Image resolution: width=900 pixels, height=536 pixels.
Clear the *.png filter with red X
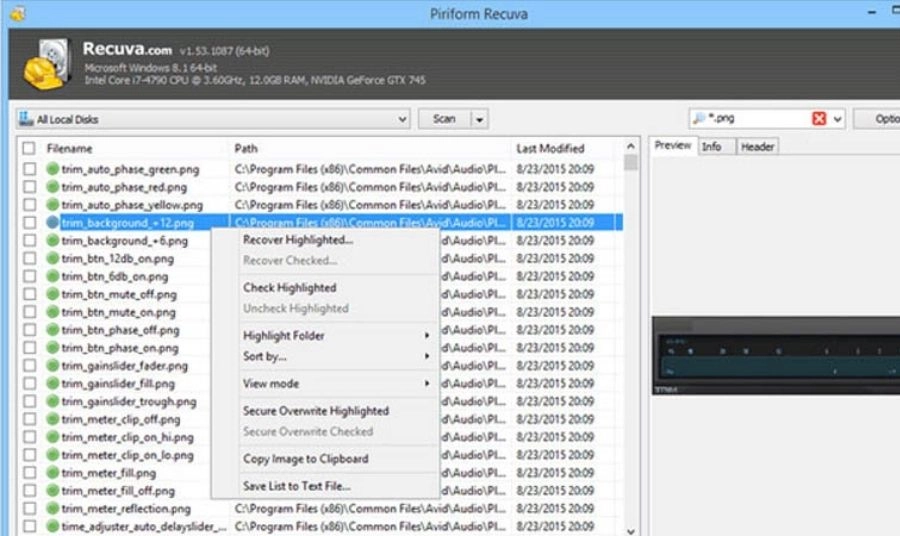(x=819, y=118)
